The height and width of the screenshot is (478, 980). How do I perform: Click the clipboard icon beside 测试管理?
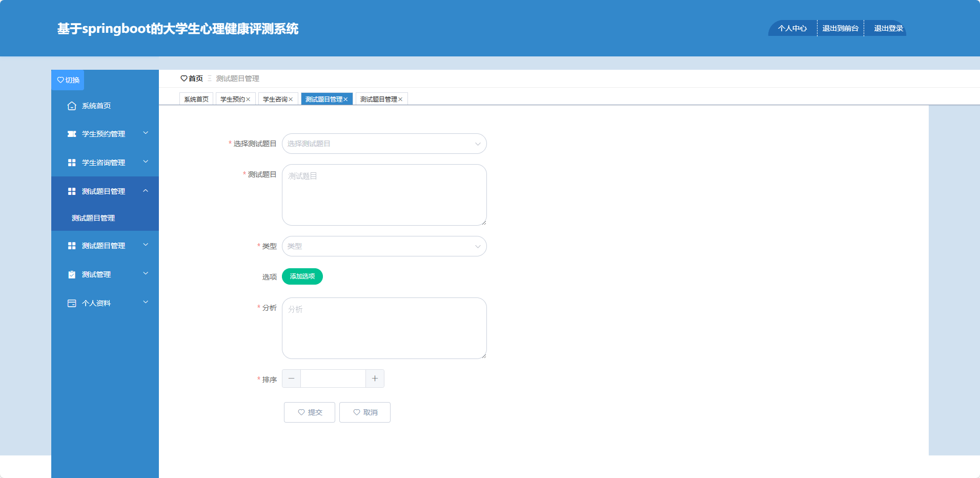point(72,274)
